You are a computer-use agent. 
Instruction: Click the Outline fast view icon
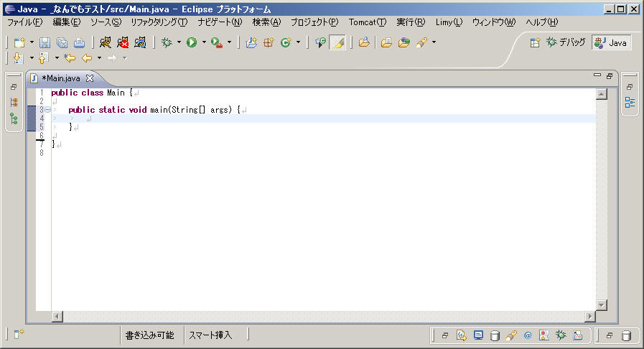[x=630, y=103]
